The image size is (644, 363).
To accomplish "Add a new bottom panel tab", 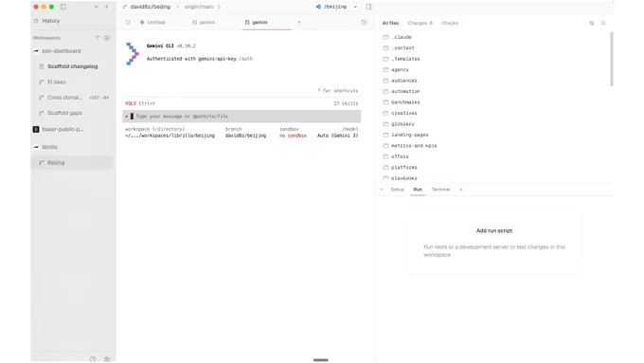I will [461, 190].
